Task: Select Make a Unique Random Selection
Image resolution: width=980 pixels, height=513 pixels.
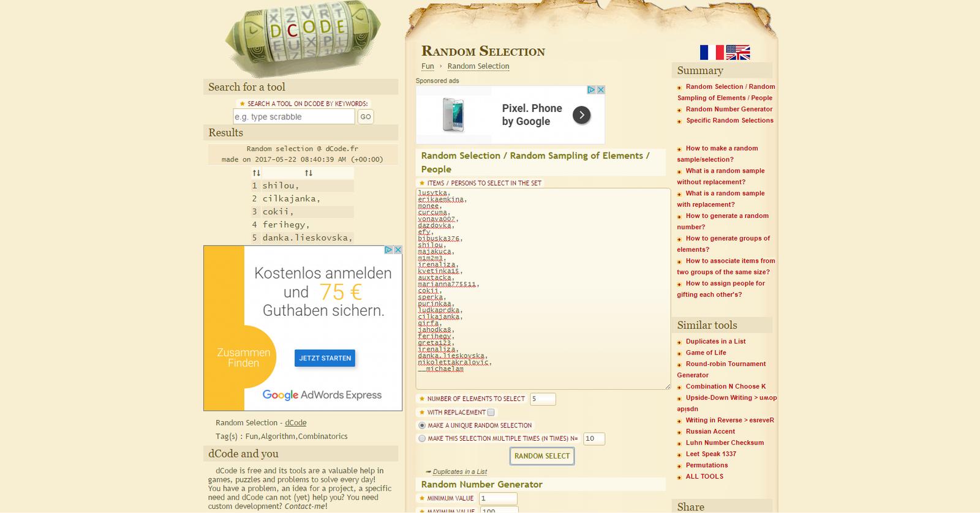Action: pos(421,425)
